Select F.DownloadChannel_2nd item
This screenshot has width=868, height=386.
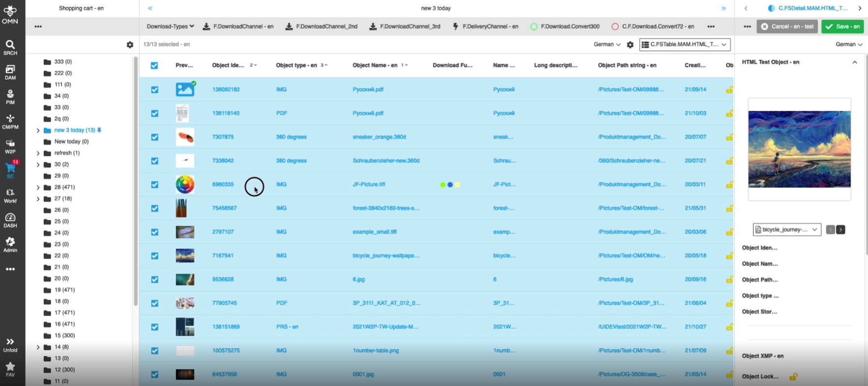[321, 27]
